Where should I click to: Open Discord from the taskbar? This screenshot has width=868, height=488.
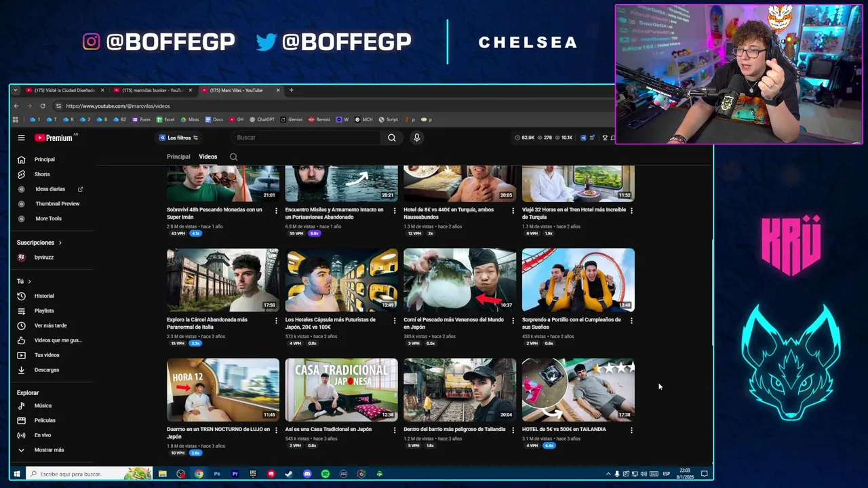(307, 474)
